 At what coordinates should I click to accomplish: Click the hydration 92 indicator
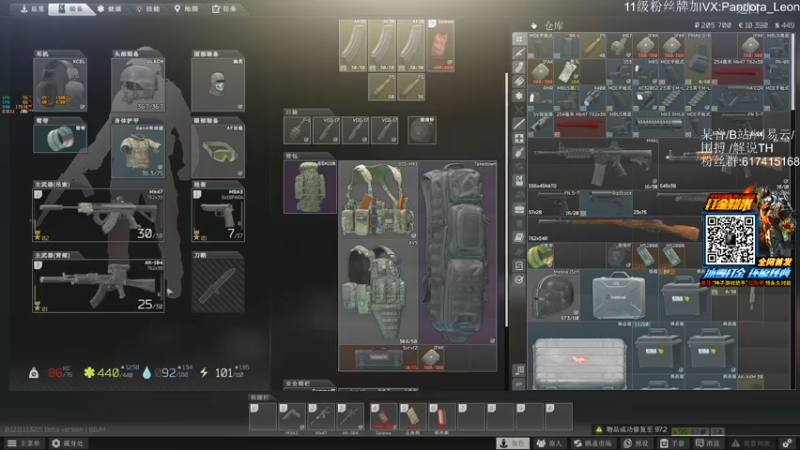[x=167, y=373]
